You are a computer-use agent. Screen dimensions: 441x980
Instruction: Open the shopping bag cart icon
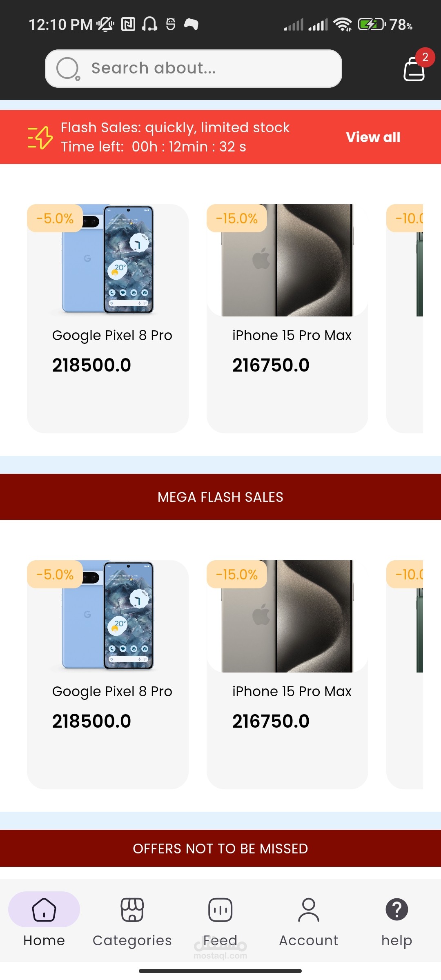click(414, 69)
